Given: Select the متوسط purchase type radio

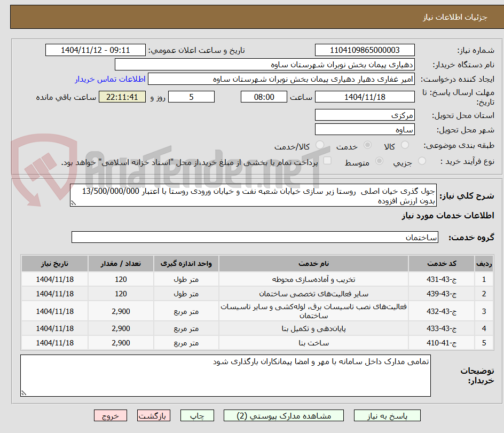Looking at the screenshot, I should tap(379, 161).
